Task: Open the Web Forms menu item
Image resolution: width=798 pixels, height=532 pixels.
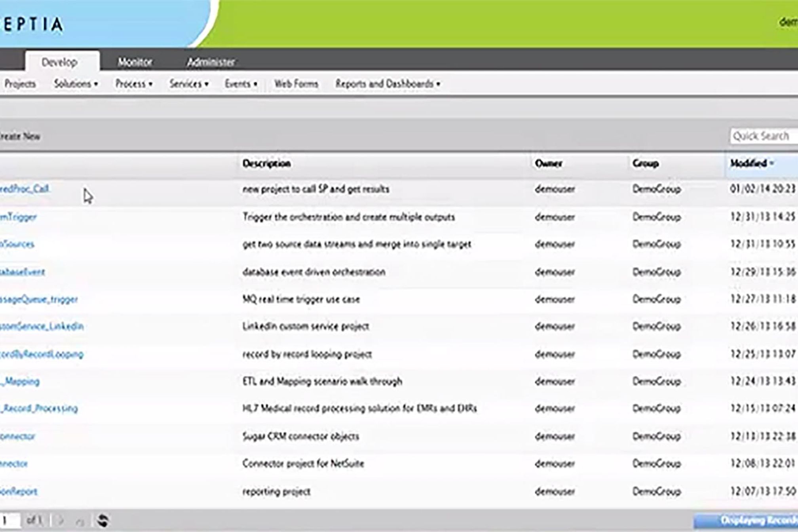Action: click(x=296, y=84)
